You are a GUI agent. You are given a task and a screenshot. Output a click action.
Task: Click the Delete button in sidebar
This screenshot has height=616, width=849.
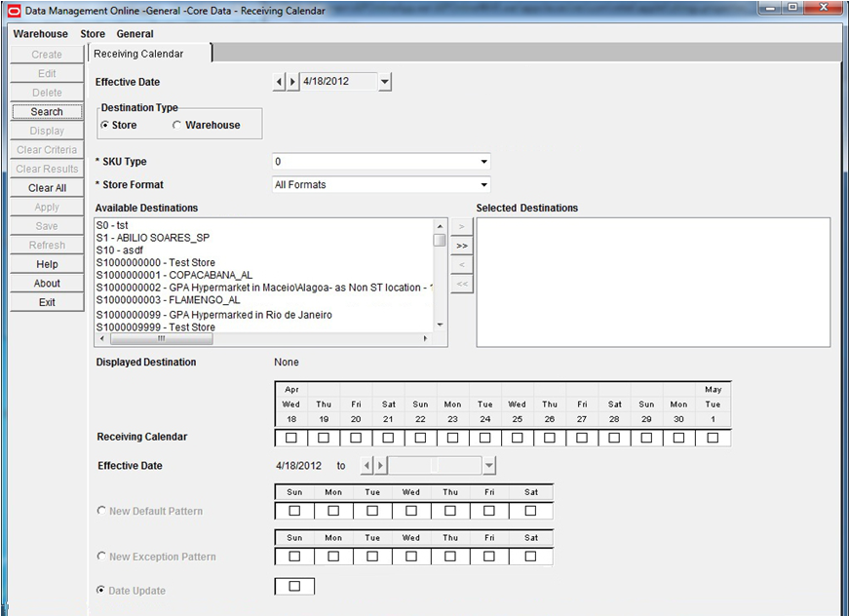coord(47,93)
